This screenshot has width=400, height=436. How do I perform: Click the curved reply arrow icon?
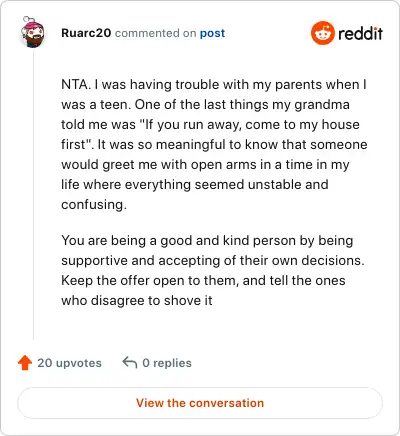(x=130, y=362)
